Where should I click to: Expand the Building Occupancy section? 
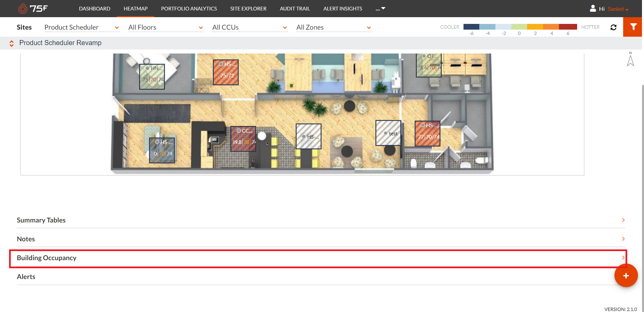[321, 258]
